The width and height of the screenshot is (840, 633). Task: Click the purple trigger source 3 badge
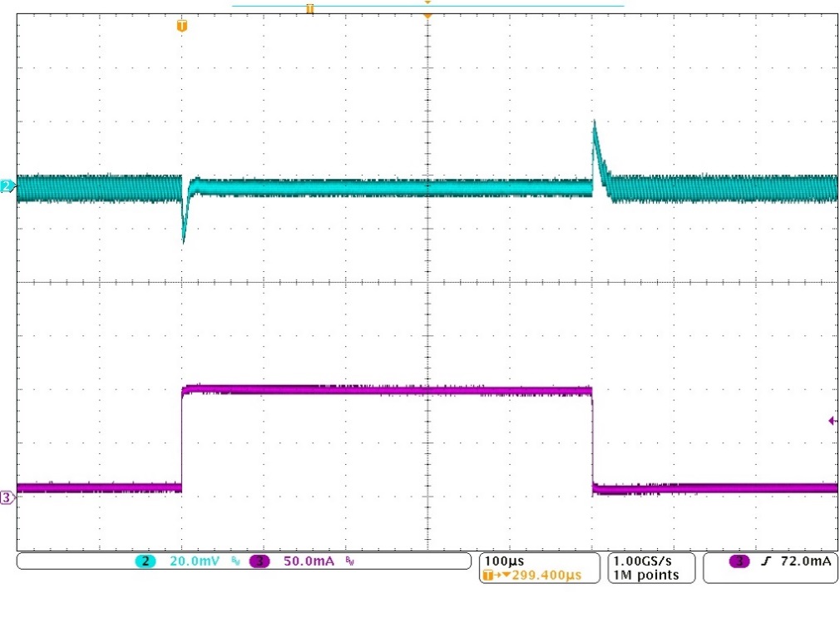[x=738, y=562]
